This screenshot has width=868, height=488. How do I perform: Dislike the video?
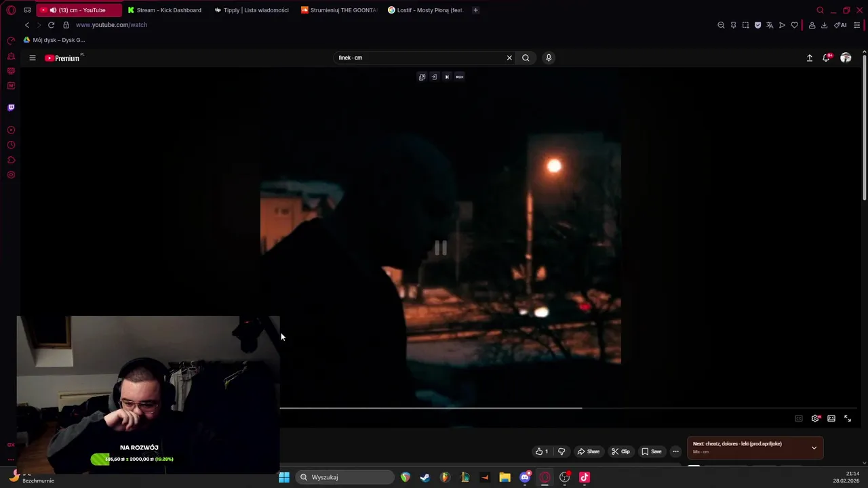pyautogui.click(x=561, y=451)
